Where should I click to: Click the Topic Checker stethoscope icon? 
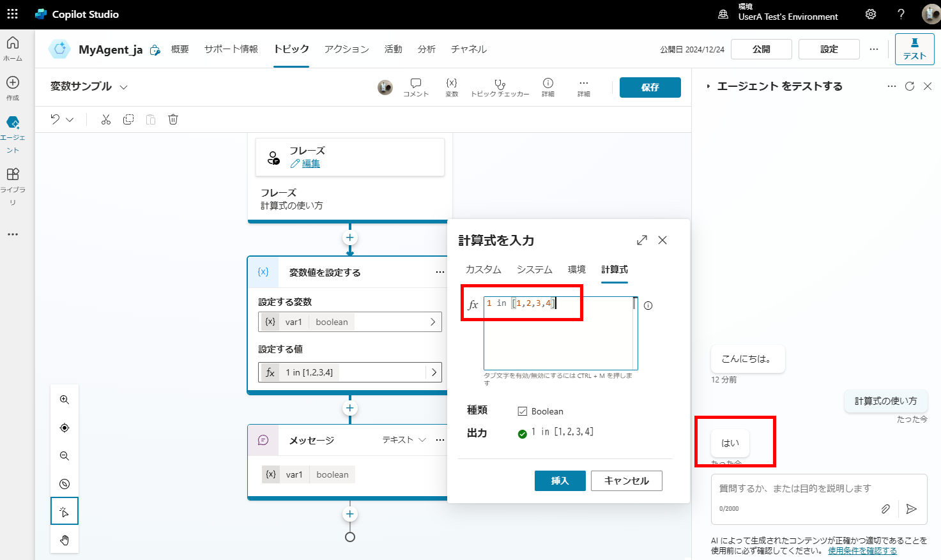click(500, 84)
